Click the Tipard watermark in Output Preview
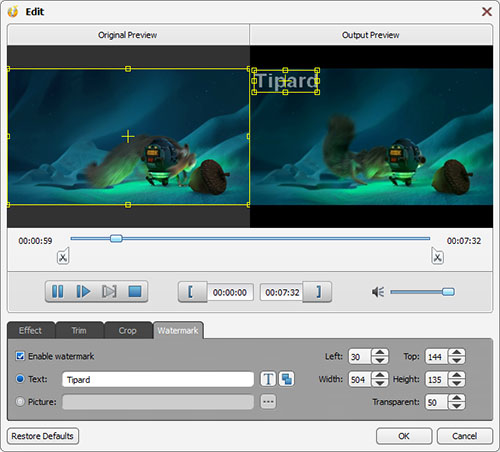Viewport: 500px width, 452px height. point(285,81)
